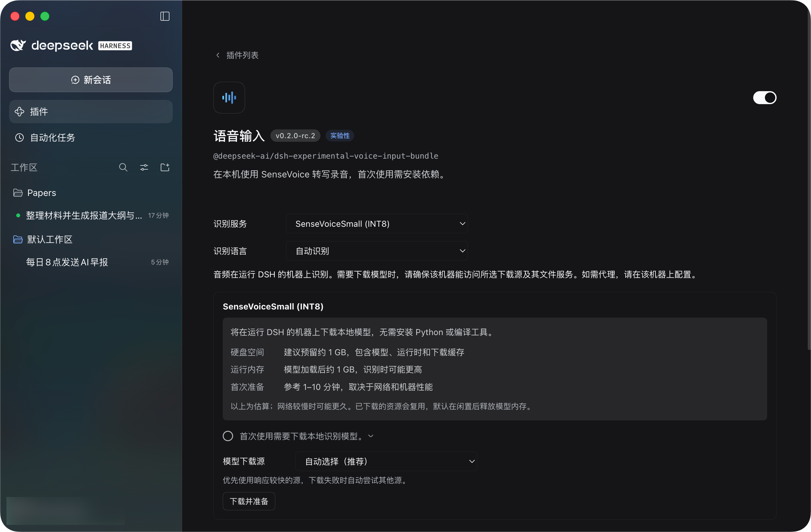
Task: Open the 插件 plugins section
Action: (x=91, y=112)
